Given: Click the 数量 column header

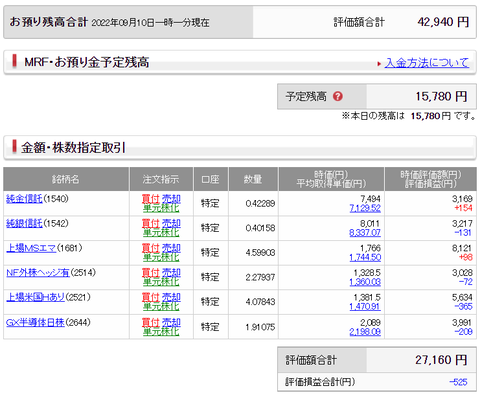Looking at the screenshot, I should point(253,179).
